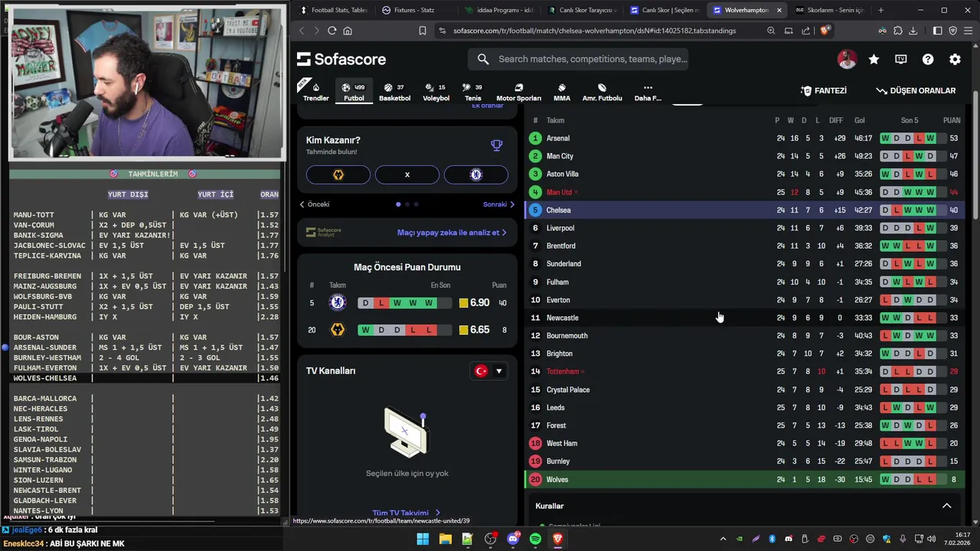Sort standings by PUAN column
Screen dimensions: 980x551
tap(952, 120)
